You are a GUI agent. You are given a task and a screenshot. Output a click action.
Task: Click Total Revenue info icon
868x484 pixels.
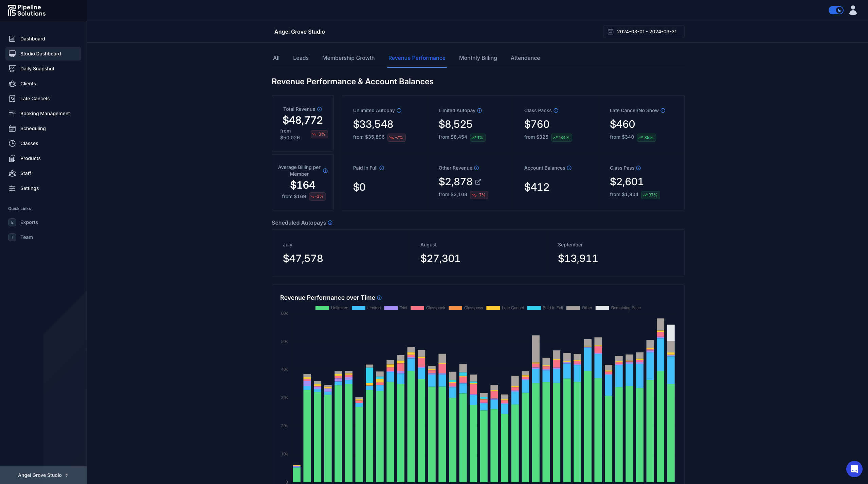(319, 109)
